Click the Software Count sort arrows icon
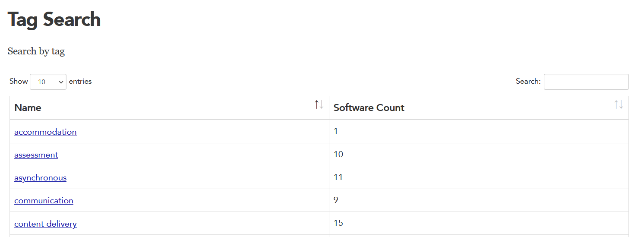The image size is (644, 237). [x=619, y=104]
